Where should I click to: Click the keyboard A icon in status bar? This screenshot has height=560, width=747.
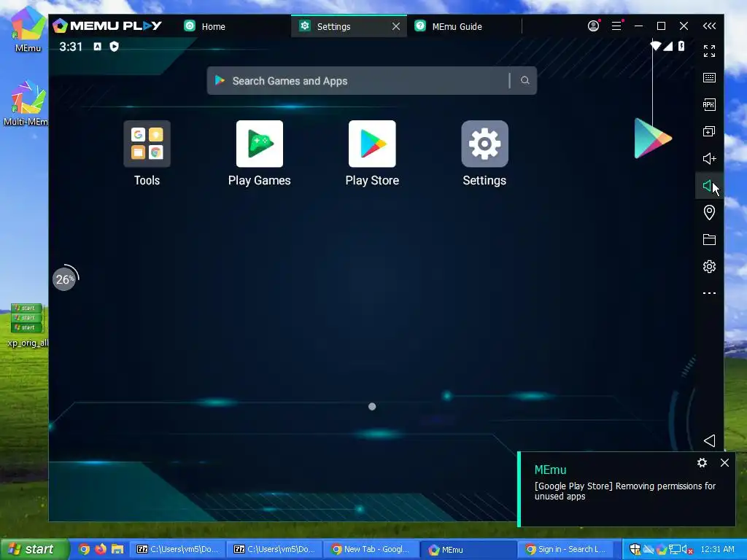[97, 47]
